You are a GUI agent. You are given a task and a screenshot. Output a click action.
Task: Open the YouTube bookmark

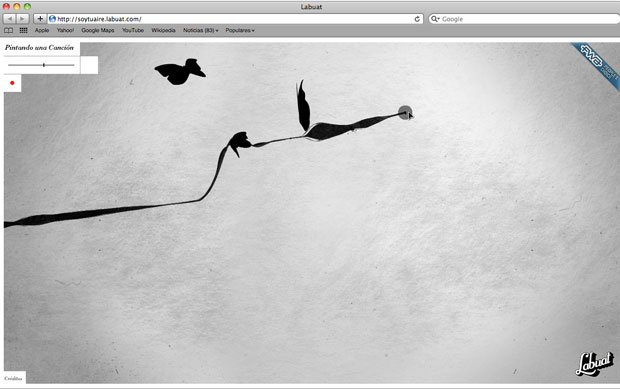133,30
